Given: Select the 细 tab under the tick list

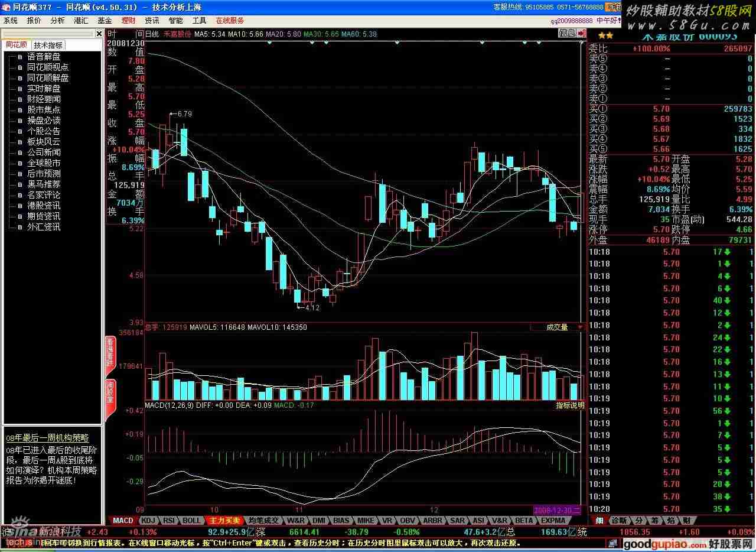Looking at the screenshot, I should tap(599, 521).
